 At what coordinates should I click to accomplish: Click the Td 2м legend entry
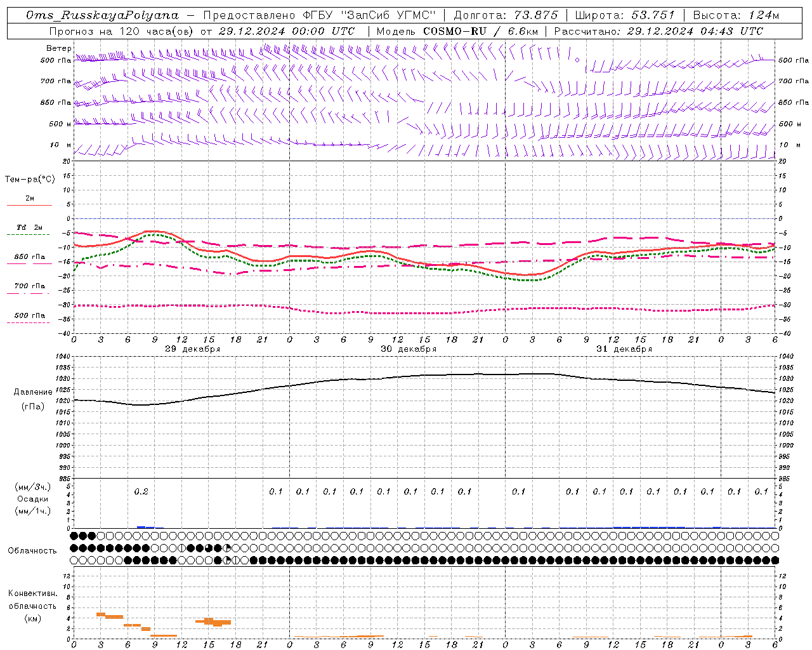tap(30, 227)
